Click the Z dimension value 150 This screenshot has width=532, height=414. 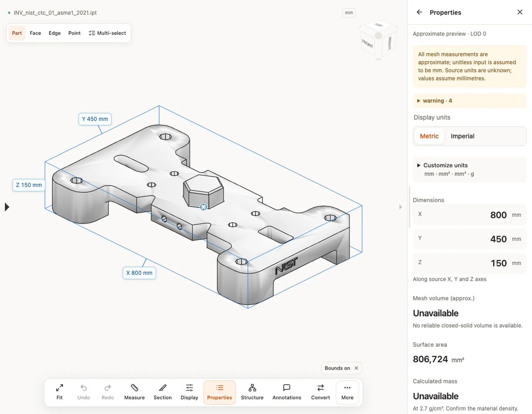tap(499, 263)
